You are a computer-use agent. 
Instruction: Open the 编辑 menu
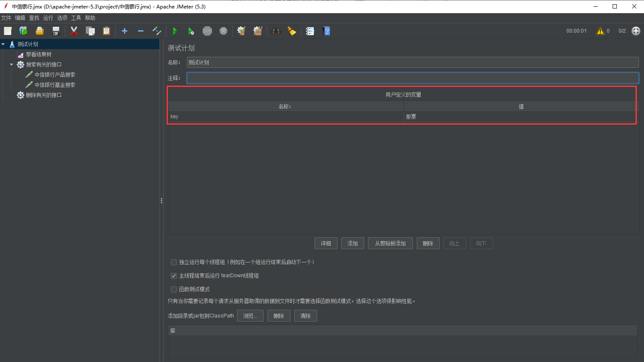pos(20,18)
